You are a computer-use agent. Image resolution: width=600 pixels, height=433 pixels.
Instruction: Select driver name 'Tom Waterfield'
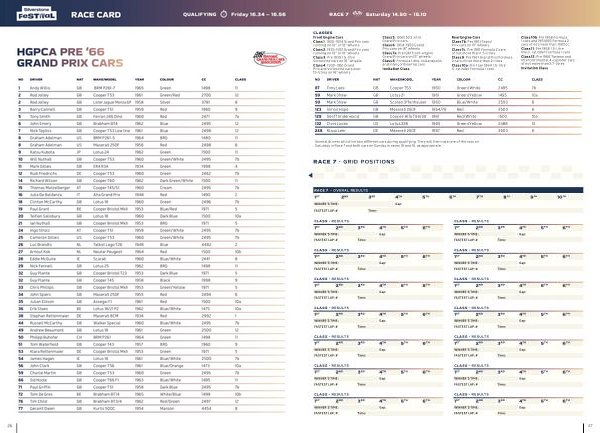coord(44,344)
